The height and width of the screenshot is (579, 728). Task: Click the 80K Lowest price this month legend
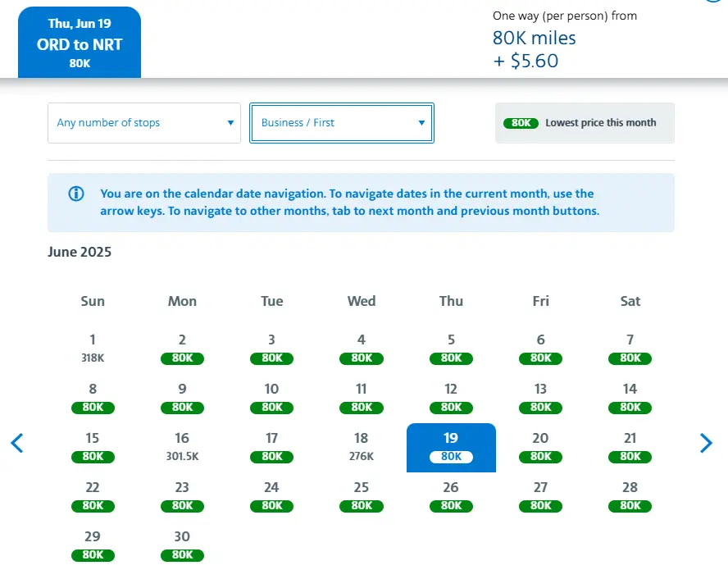[x=585, y=123]
